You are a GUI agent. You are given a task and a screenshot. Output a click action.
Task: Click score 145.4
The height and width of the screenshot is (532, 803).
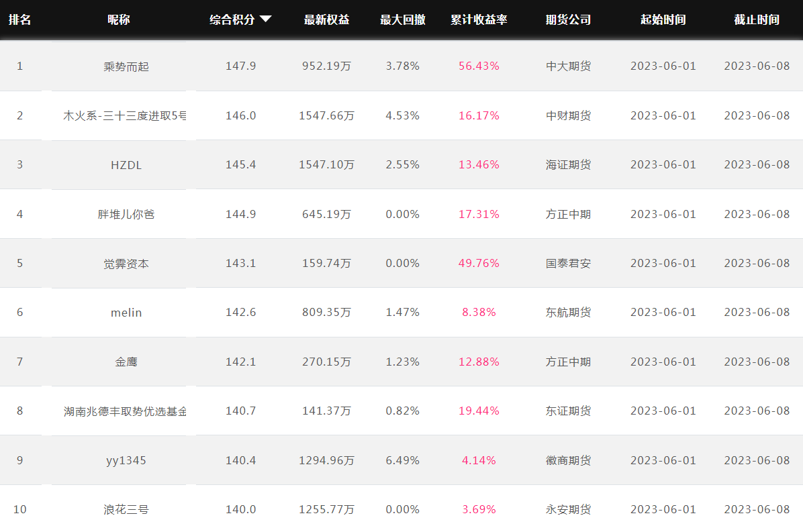pyautogui.click(x=240, y=165)
